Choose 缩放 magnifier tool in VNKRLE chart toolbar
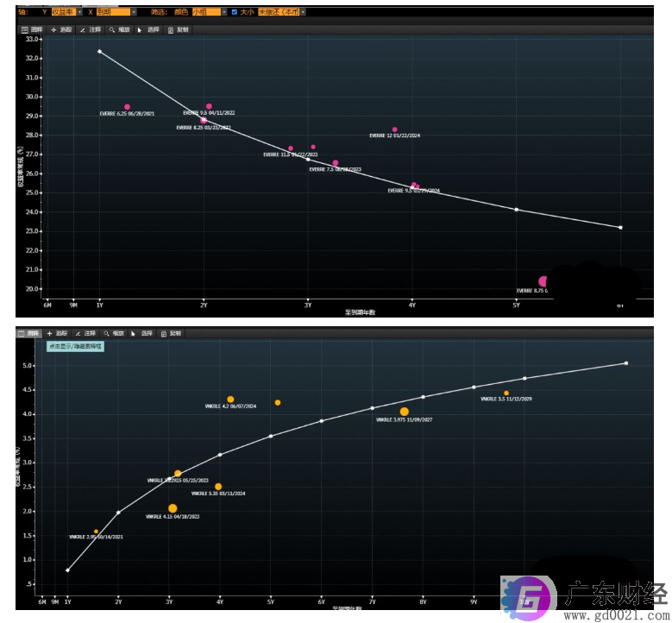672x623 pixels. pos(114,333)
